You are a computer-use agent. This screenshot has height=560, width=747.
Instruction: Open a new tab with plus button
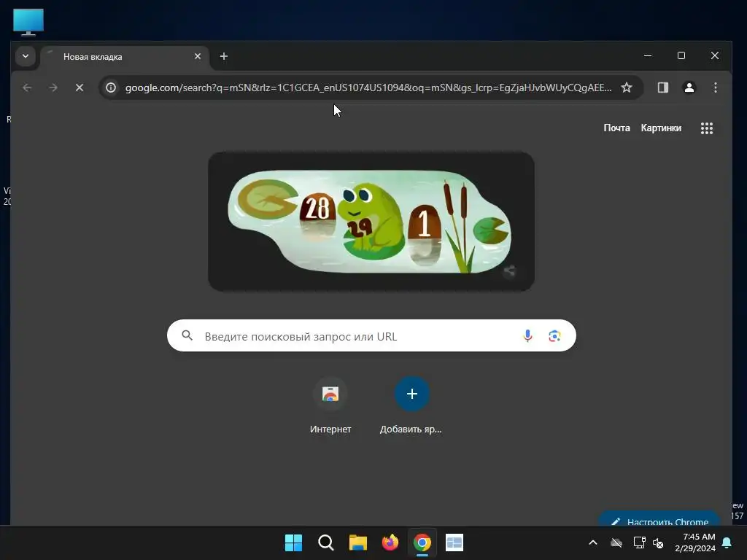pos(223,56)
